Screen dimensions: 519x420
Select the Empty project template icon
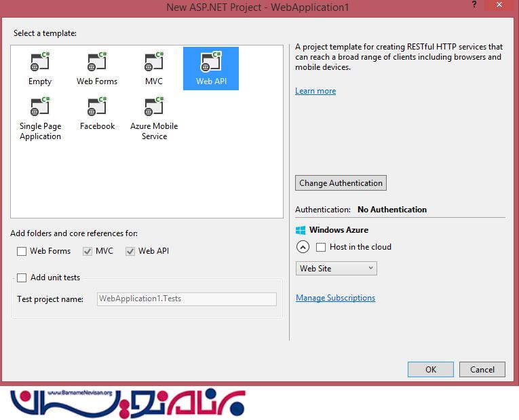pyautogui.click(x=40, y=62)
